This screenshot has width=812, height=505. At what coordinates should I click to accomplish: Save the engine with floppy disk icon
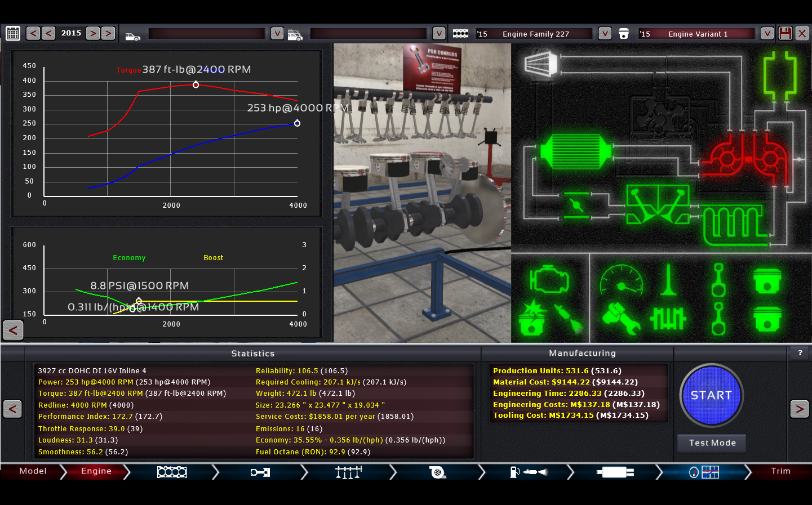[x=785, y=34]
